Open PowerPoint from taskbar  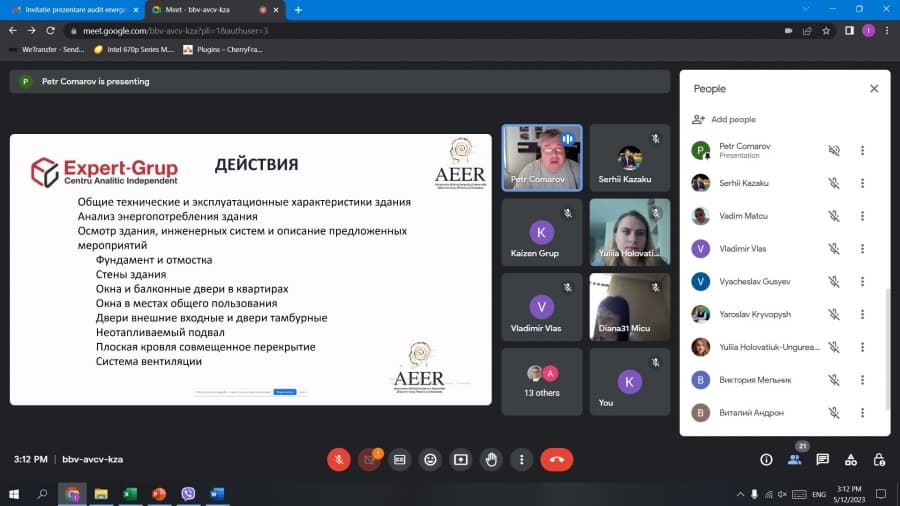[x=159, y=494]
